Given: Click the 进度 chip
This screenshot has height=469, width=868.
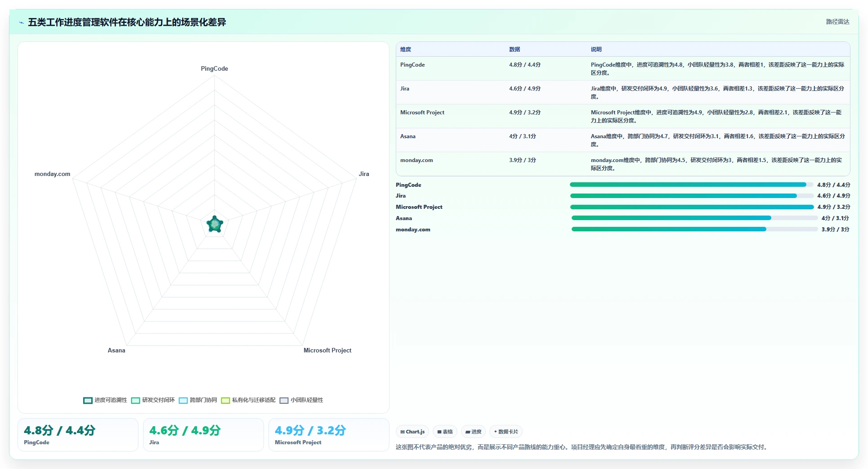Looking at the screenshot, I should (473, 432).
